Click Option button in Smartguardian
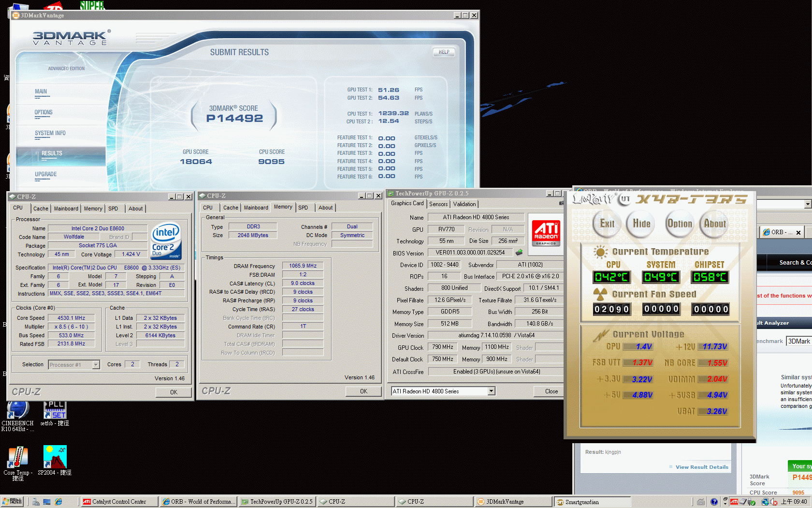This screenshot has height=508, width=812. (x=680, y=224)
